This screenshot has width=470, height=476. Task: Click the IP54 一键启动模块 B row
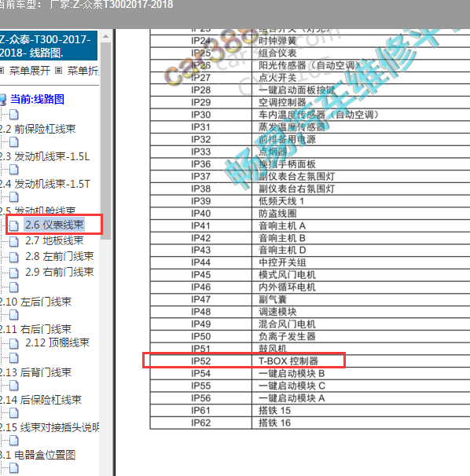pyautogui.click(x=310, y=373)
